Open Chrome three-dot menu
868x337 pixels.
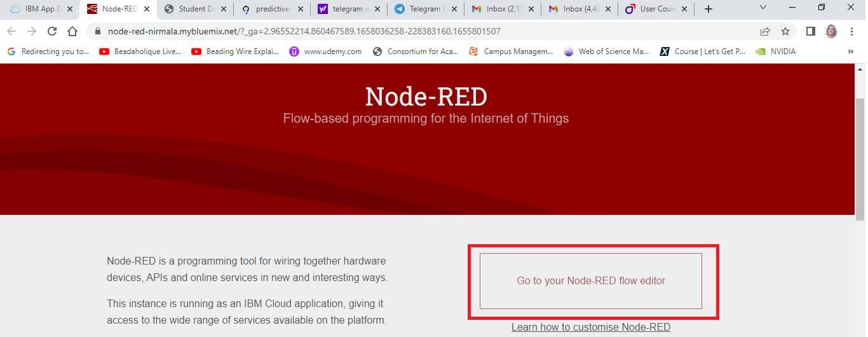tap(851, 31)
